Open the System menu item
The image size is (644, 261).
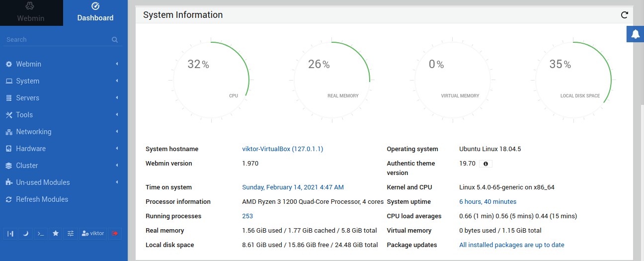(64, 81)
